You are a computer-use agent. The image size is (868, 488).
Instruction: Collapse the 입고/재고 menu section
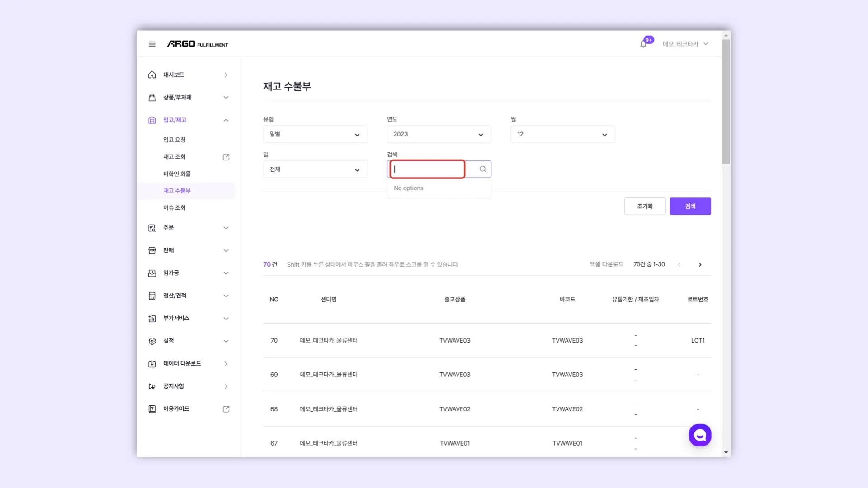click(226, 120)
